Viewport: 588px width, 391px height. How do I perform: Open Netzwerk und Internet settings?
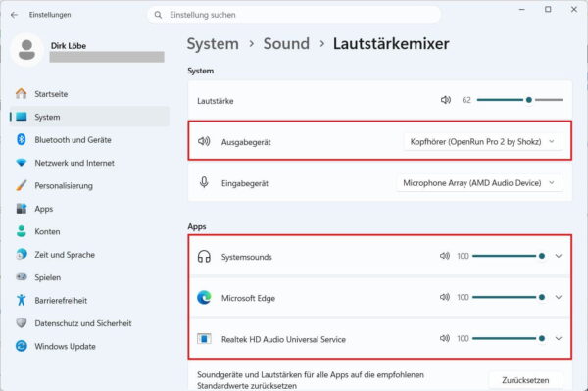(89, 163)
